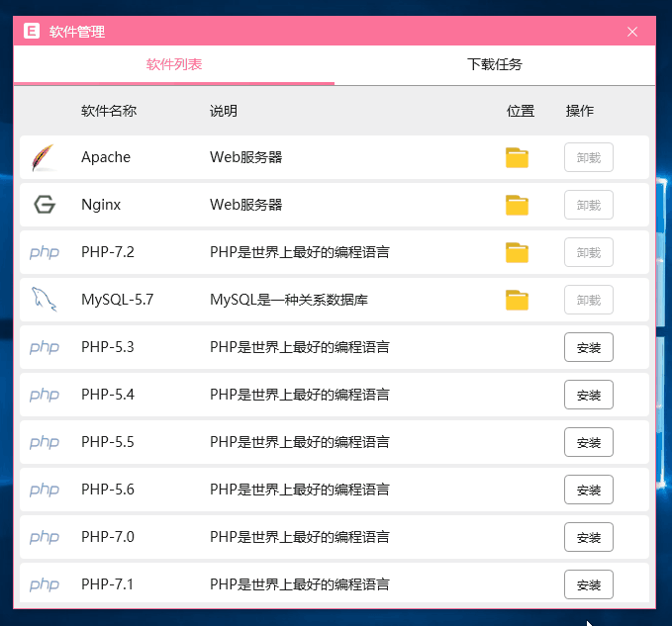
Task: Open Apache install folder location
Action: pyautogui.click(x=517, y=157)
